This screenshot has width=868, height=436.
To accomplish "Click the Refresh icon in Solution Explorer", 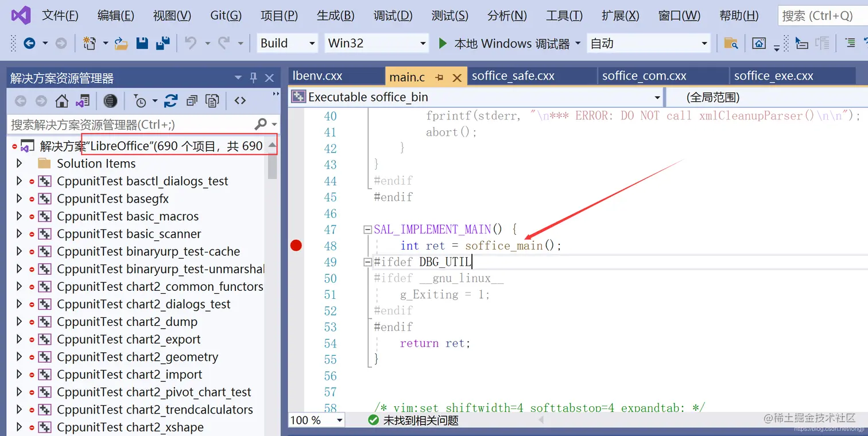I will (x=171, y=100).
